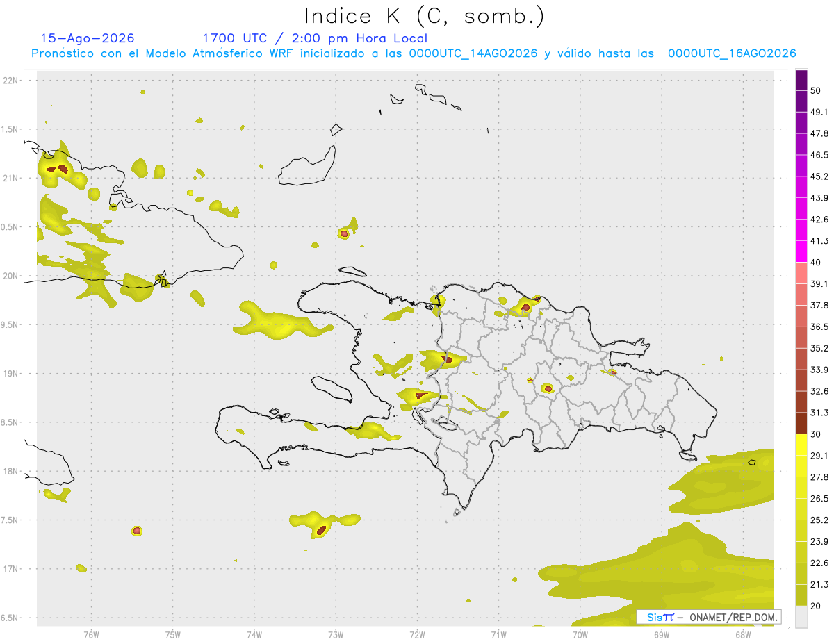Click the "30" color scale label
834x644 pixels.
pyautogui.click(x=816, y=434)
